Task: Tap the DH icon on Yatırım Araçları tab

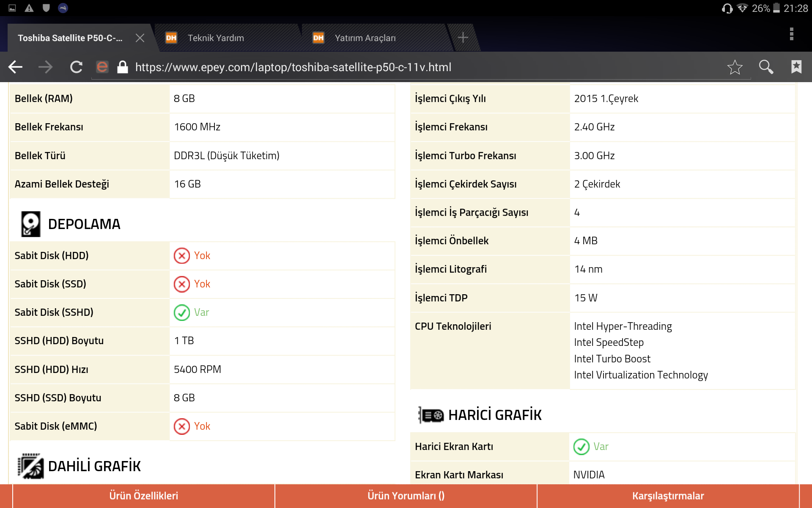Action: (318, 38)
